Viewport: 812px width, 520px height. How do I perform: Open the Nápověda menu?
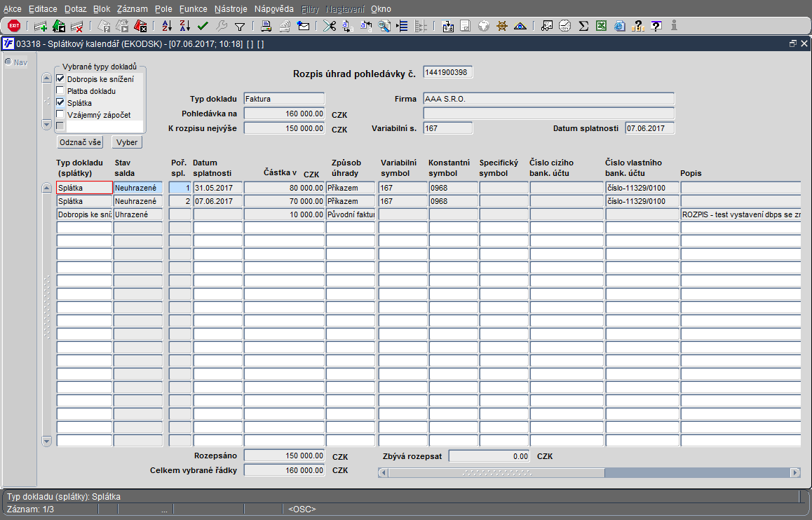coord(274,9)
